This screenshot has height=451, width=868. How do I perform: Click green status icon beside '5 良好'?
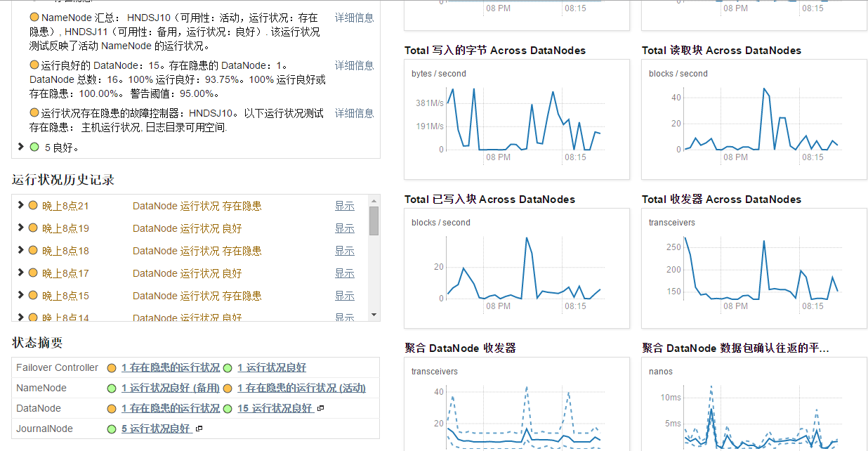34,148
